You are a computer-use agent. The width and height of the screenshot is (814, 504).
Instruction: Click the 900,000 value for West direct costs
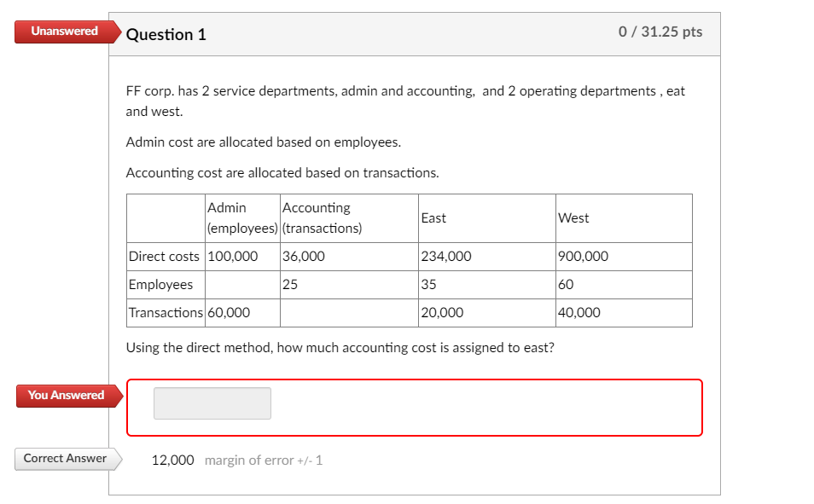(583, 256)
